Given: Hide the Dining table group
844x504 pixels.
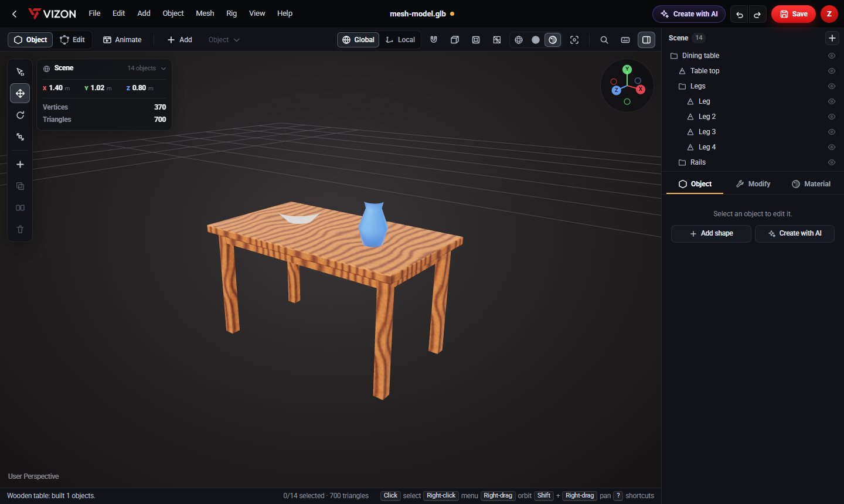Looking at the screenshot, I should pyautogui.click(x=831, y=56).
